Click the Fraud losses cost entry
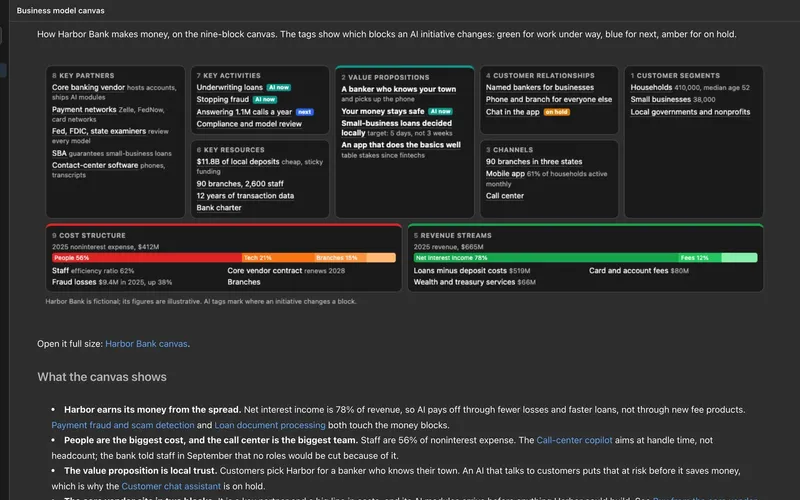Screen dimensions: 800x500 (x=112, y=282)
